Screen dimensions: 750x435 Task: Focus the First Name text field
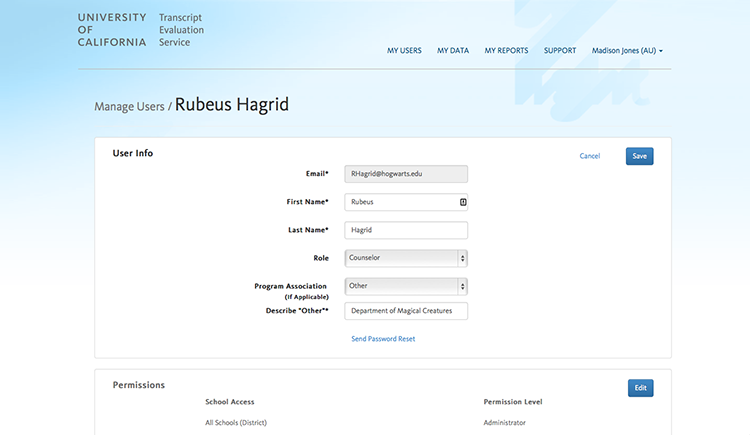[400, 202]
